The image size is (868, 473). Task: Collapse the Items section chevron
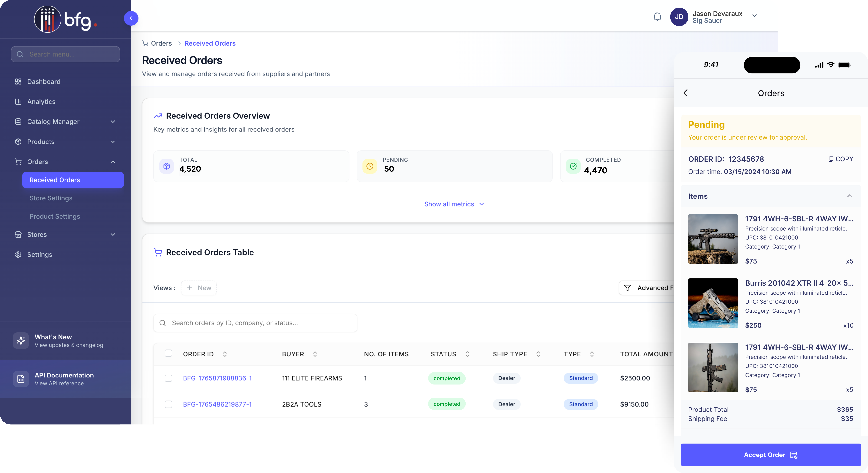850,196
